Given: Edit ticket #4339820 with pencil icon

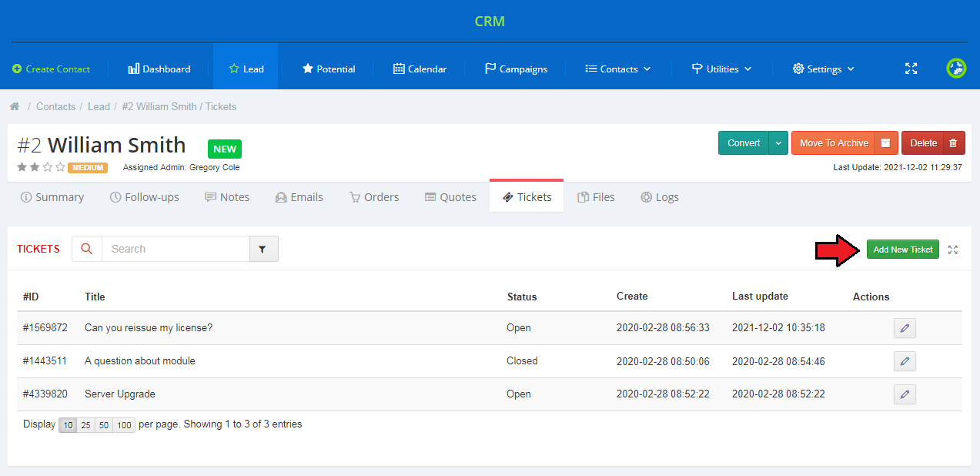Looking at the screenshot, I should pyautogui.click(x=905, y=394).
